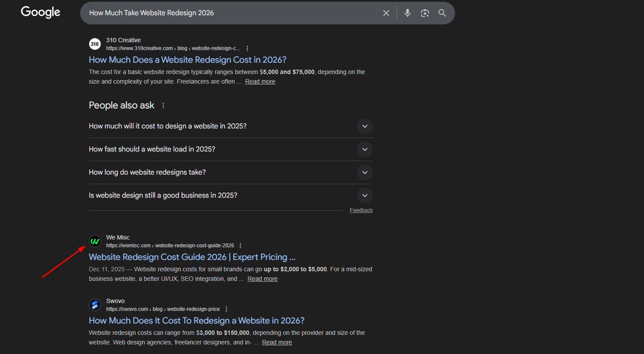Open the We Misc result options menu
The image size is (644, 354).
(x=240, y=246)
